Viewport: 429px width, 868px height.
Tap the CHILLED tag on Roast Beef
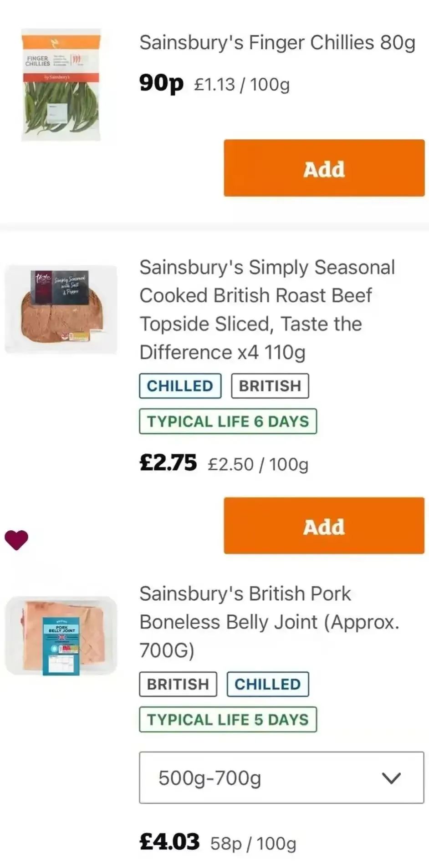tap(180, 386)
